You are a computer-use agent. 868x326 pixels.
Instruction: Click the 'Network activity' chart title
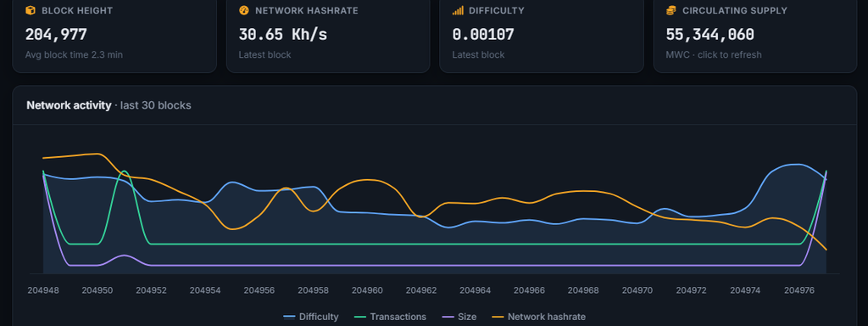tap(69, 105)
